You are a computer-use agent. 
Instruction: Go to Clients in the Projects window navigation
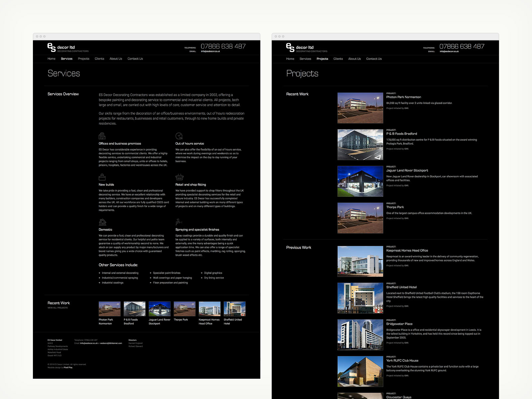click(x=338, y=59)
